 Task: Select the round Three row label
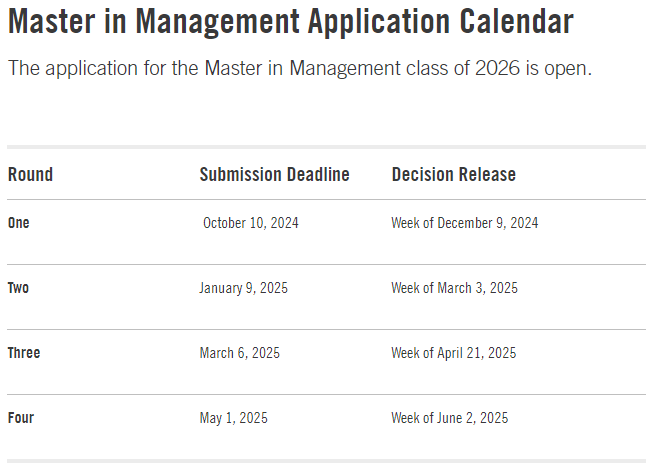pos(24,353)
